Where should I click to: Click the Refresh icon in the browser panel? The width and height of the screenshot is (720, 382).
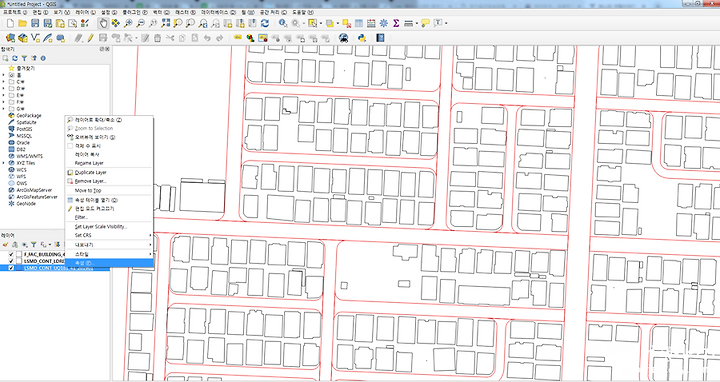click(15, 58)
